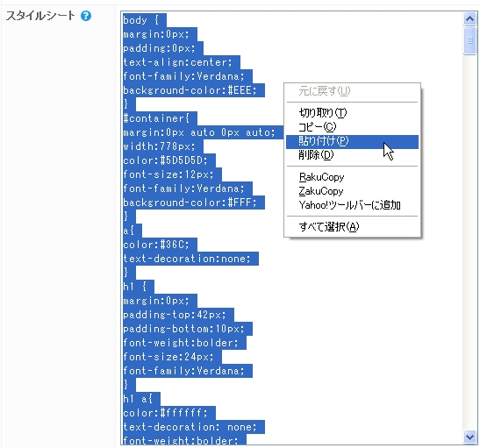Screen dimensions: 480x448
Task: Click the scrollbar up arrow
Action: (x=469, y=19)
